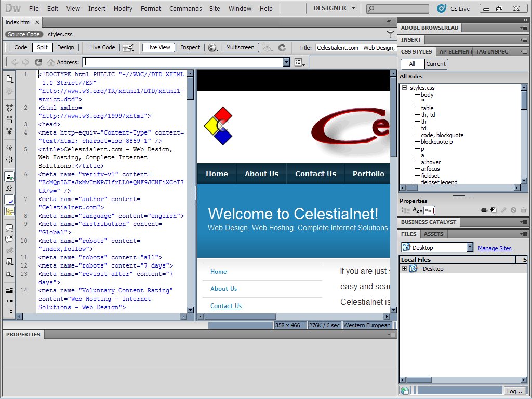Click Stop/Refresh icon beside Address
The image size is (532, 399).
pos(38,62)
